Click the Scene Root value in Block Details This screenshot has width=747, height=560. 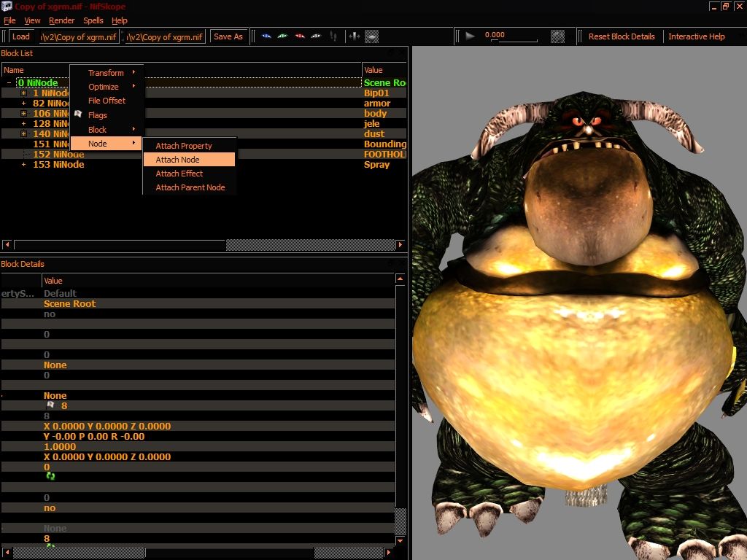tap(69, 304)
